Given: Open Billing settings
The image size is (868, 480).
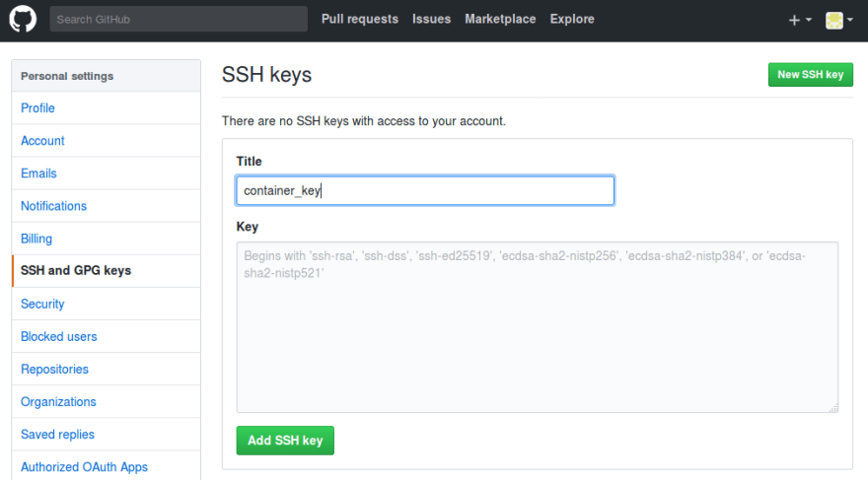Looking at the screenshot, I should (107, 239).
